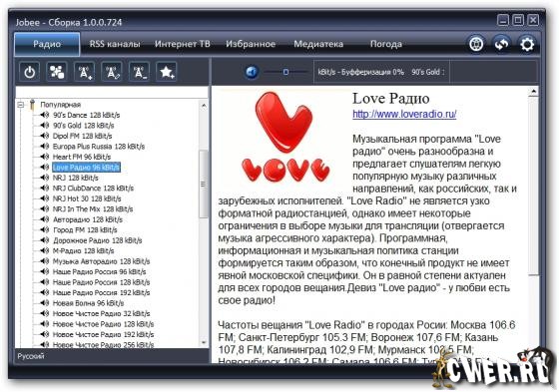Click the station list scrollbar thumb
559x392 pixels.
(x=204, y=184)
